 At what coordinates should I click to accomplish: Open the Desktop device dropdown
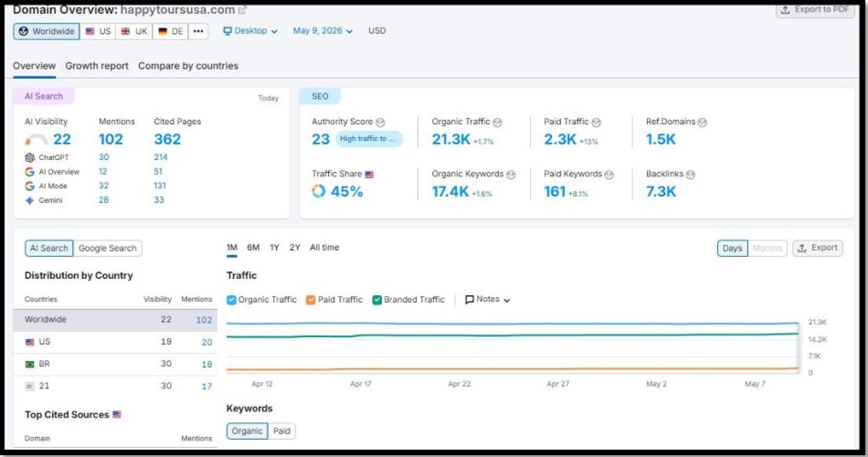(x=250, y=30)
